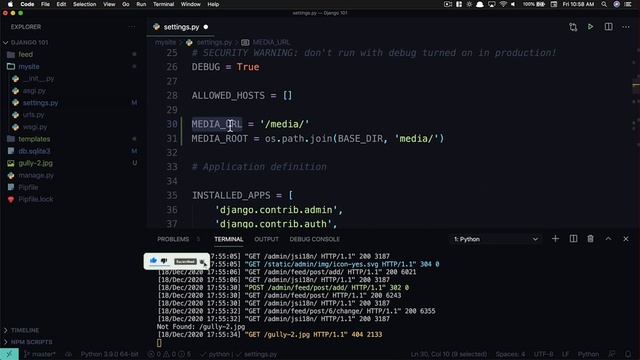Open the terminal selector '1: Python' dropdown

(496, 239)
